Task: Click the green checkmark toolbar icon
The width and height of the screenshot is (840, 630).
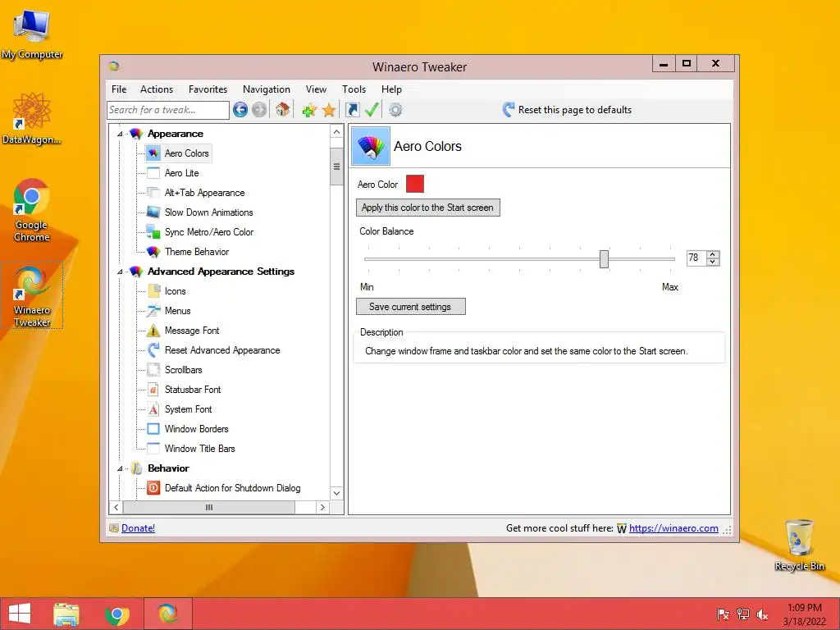Action: click(x=372, y=110)
